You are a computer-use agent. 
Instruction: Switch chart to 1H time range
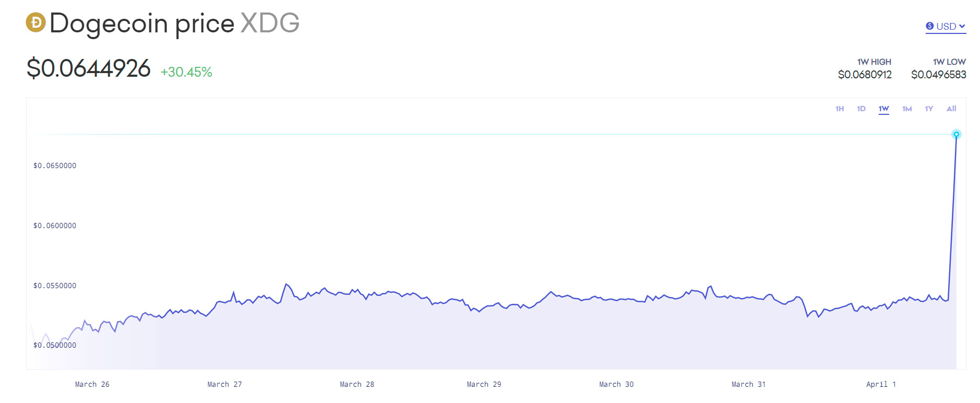pyautogui.click(x=839, y=109)
